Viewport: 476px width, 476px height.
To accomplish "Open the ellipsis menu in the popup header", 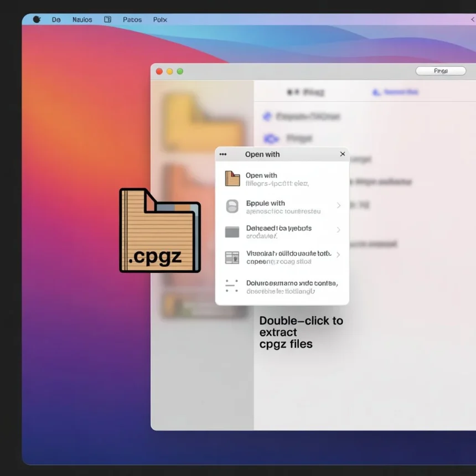I will pyautogui.click(x=224, y=154).
